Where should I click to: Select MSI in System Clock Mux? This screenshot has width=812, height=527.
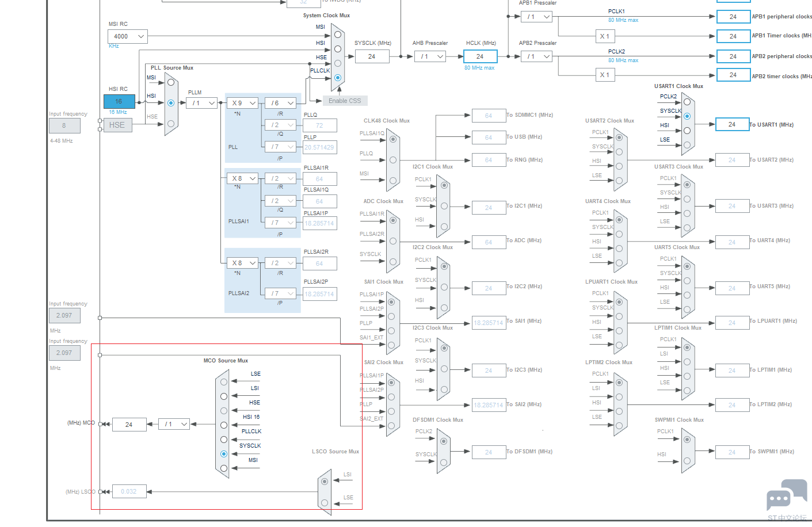pyautogui.click(x=338, y=35)
